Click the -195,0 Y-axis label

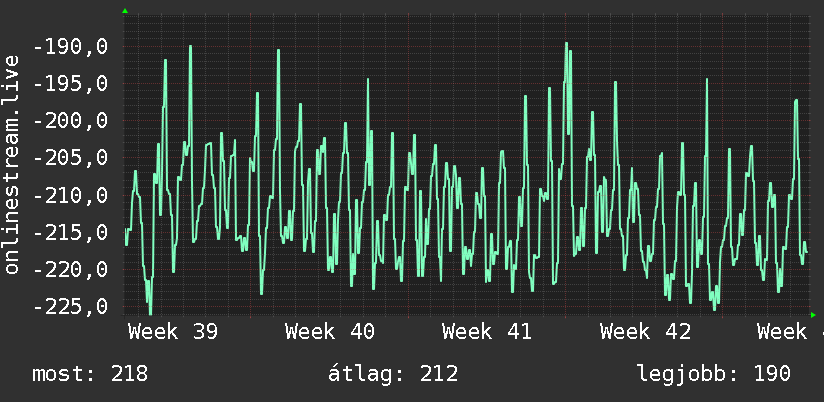[x=70, y=84]
